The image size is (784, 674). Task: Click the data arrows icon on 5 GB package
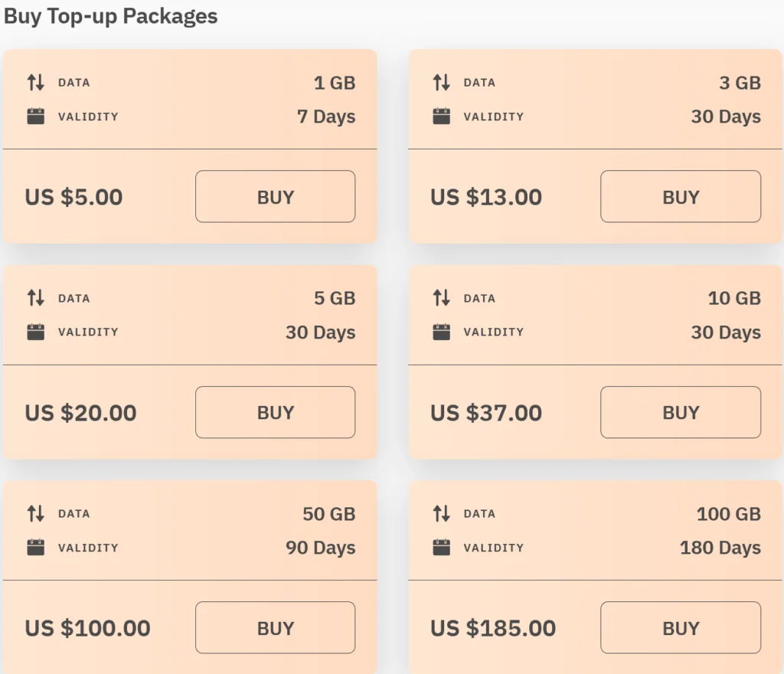click(x=36, y=298)
